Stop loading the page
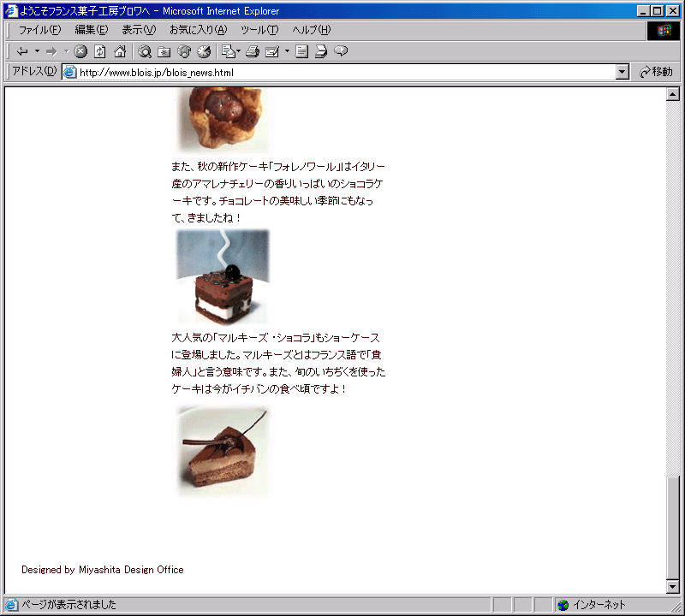The width and height of the screenshot is (685, 616). tap(80, 51)
